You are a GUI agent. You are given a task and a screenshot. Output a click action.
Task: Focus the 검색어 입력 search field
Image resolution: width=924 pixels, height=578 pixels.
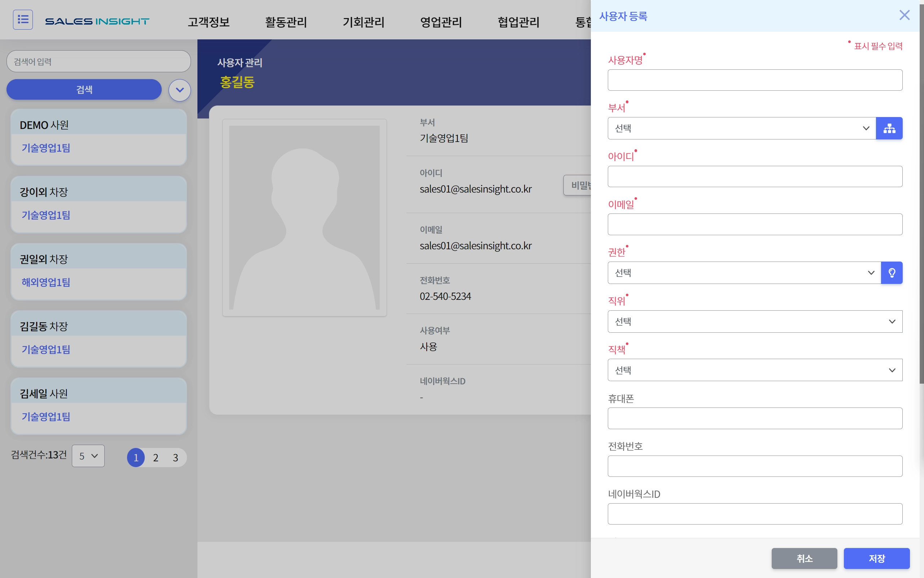(99, 61)
